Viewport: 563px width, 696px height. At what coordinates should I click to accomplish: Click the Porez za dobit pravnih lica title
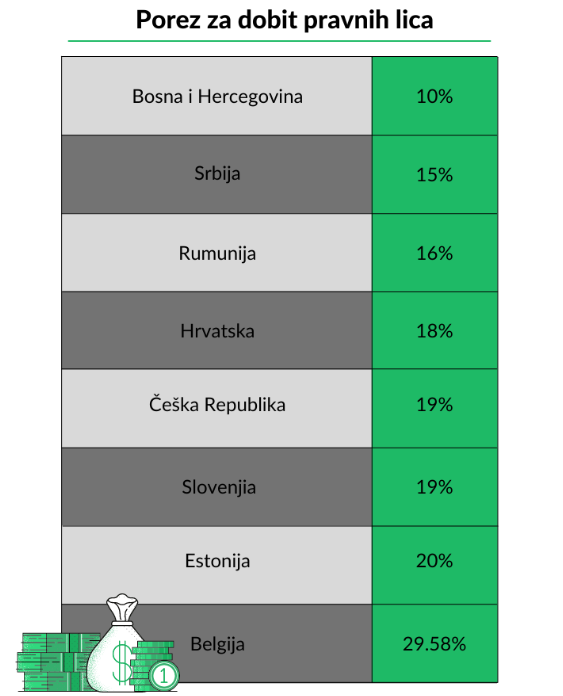coord(284,20)
